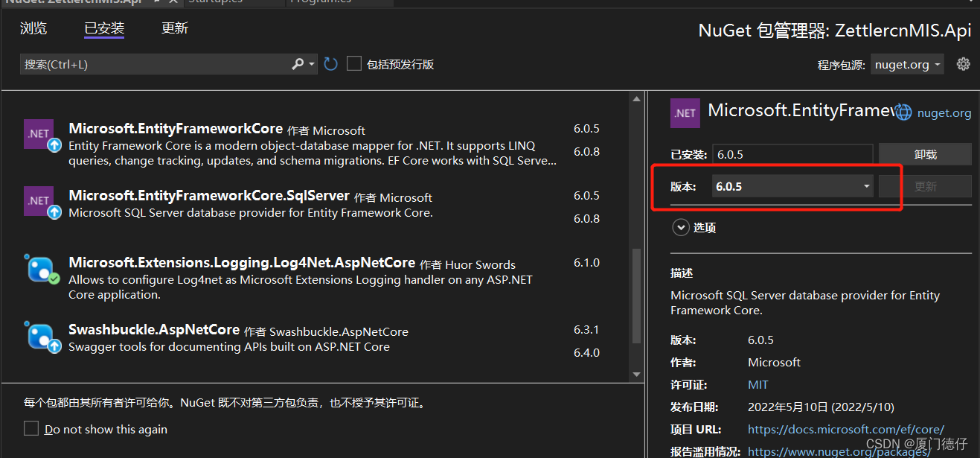Viewport: 980px width, 458px height.
Task: Open the package source nuget.org dropdown
Action: [907, 65]
